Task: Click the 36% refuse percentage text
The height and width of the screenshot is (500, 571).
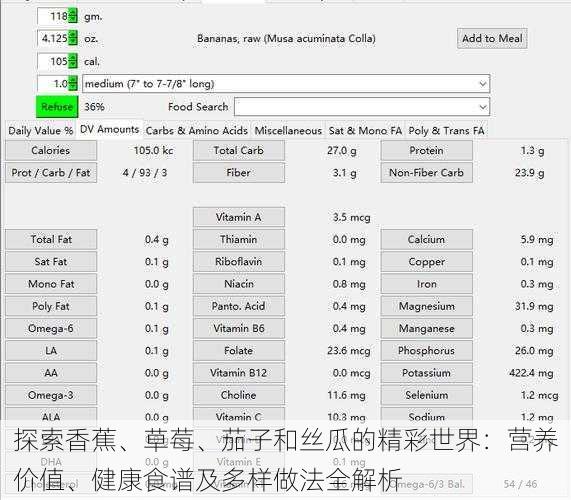Action: point(94,107)
